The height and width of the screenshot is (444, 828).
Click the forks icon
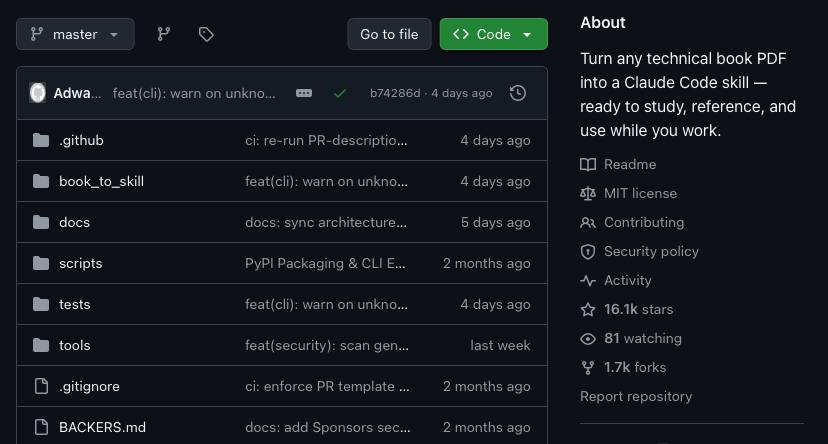tap(588, 368)
